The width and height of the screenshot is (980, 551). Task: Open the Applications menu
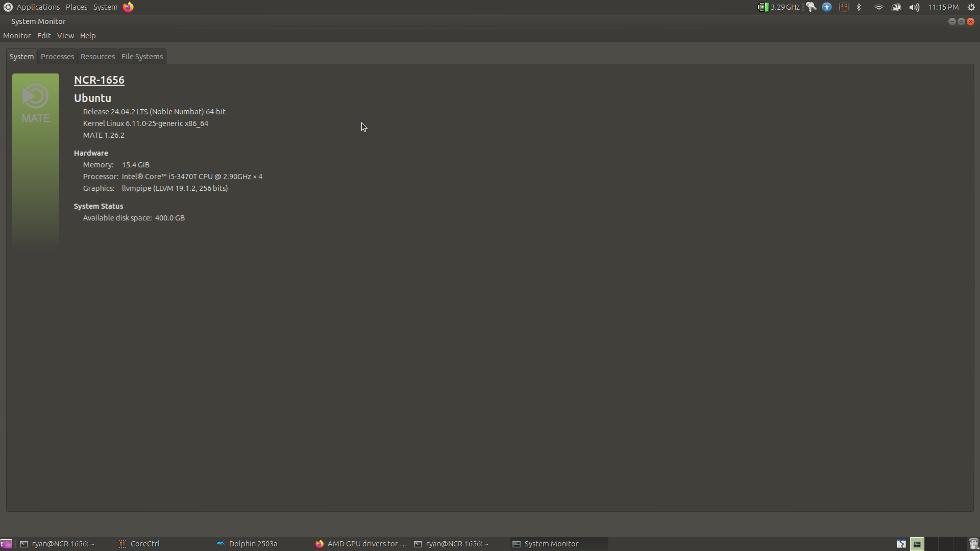(x=38, y=7)
